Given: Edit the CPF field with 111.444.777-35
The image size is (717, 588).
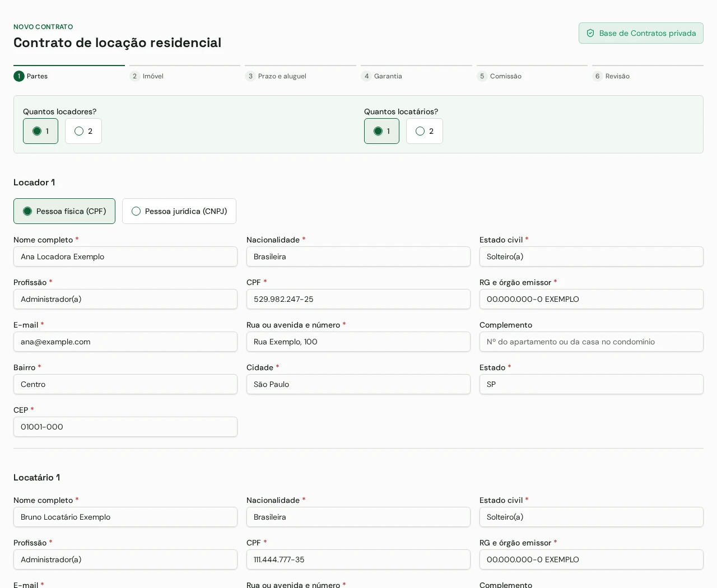Looking at the screenshot, I should (358, 559).
